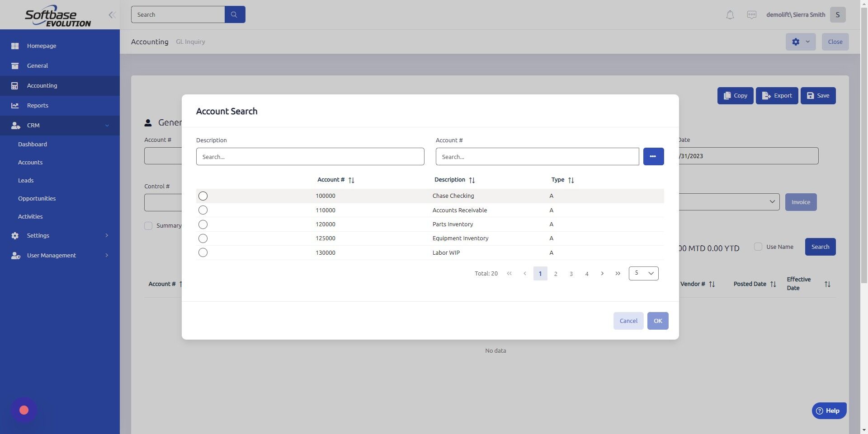Click the Save button
Image resolution: width=868 pixels, height=434 pixels.
pos(818,96)
